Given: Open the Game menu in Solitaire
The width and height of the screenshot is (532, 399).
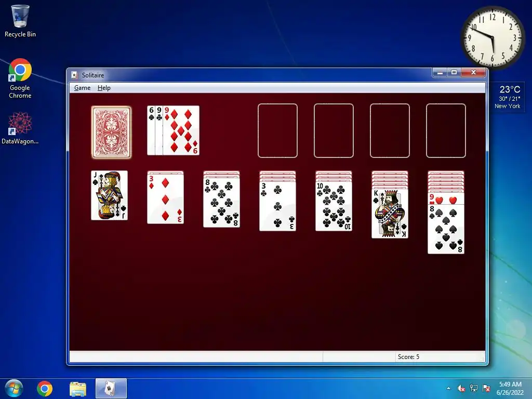Looking at the screenshot, I should [x=82, y=88].
